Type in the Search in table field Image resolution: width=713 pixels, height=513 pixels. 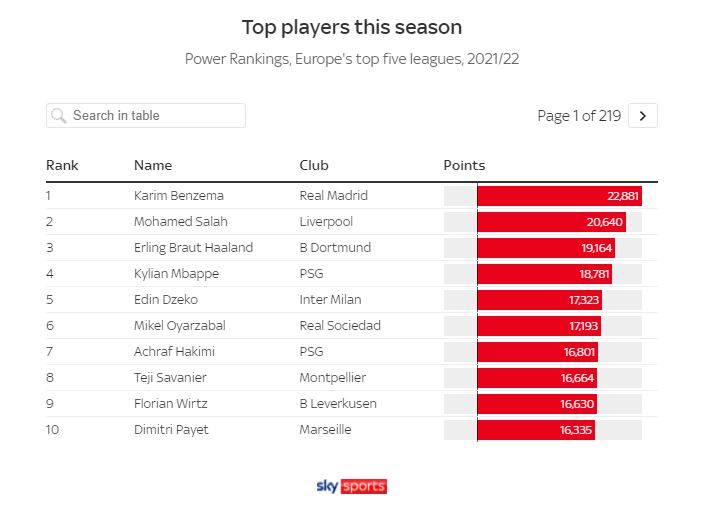coord(155,116)
